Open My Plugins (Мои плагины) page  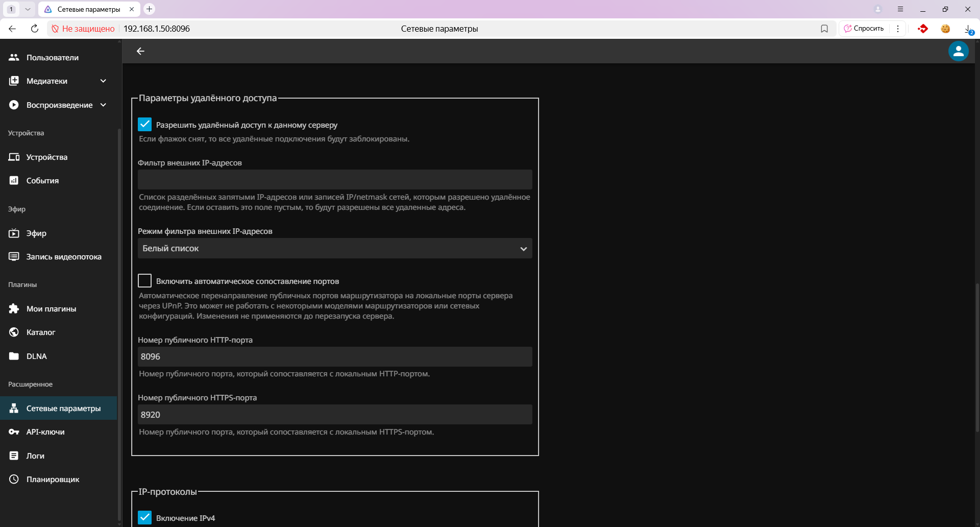(x=51, y=309)
